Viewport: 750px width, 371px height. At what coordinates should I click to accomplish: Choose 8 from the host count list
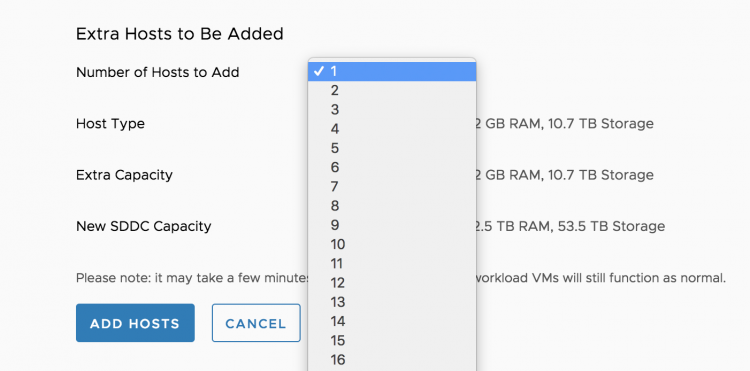(392, 206)
